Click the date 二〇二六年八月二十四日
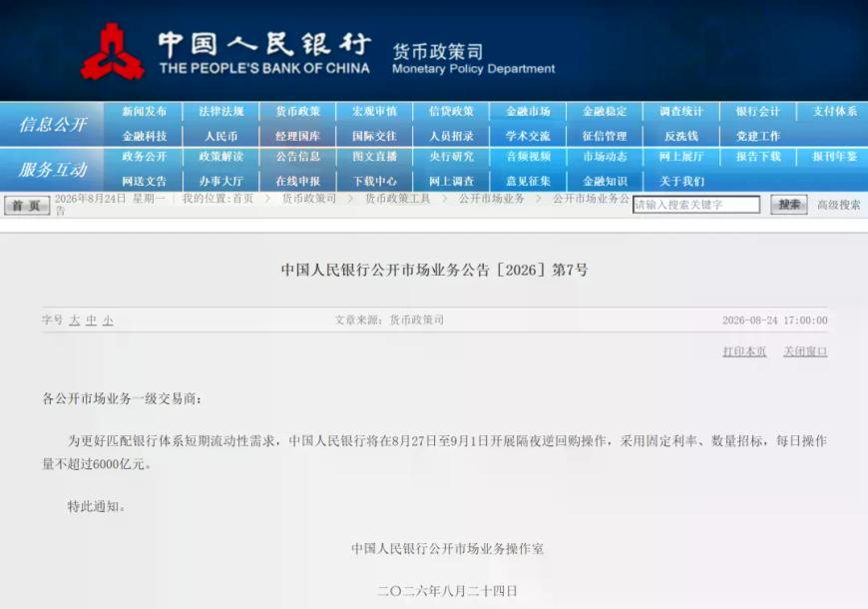 [447, 591]
